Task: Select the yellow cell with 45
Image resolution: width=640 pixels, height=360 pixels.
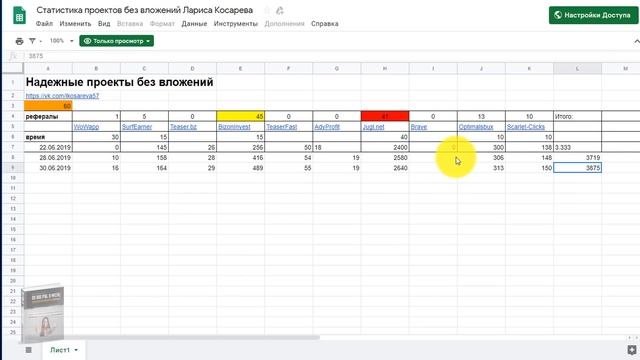Action: tap(240, 116)
